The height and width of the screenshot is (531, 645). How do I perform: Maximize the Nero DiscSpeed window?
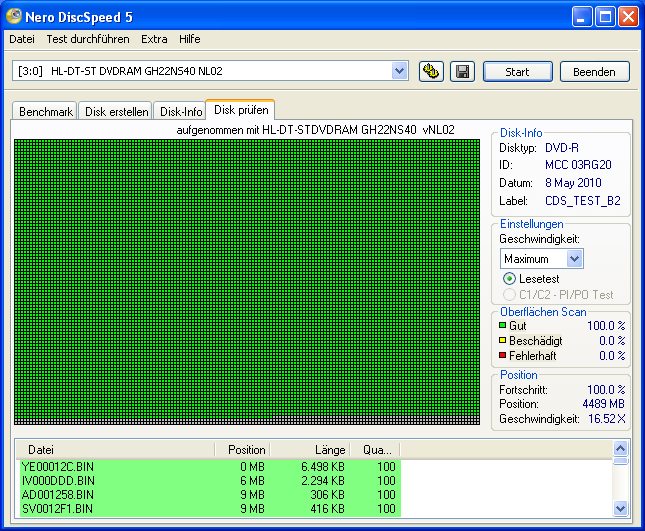[606, 17]
